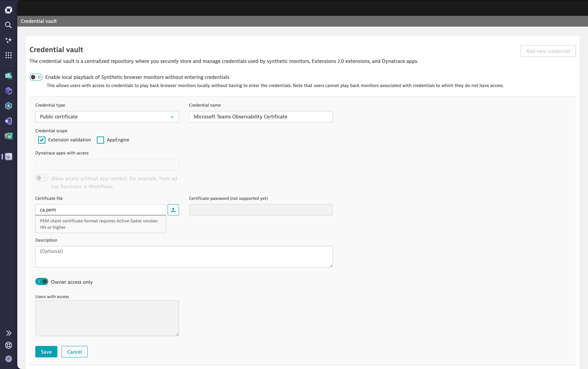Viewport: 588px width, 369px height.
Task: Click the PEM client certificate format hint text
Action: 99,224
